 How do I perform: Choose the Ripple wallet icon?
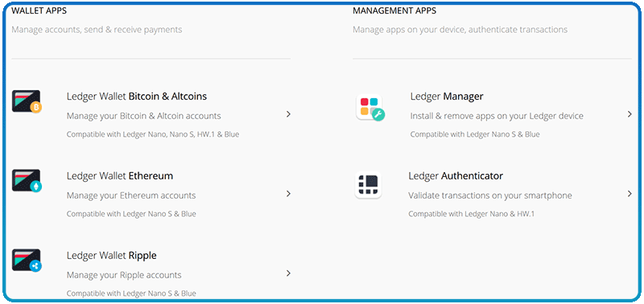[x=27, y=261]
